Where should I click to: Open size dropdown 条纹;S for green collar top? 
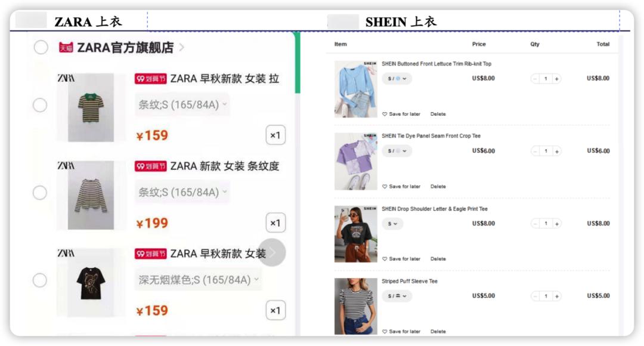182,104
